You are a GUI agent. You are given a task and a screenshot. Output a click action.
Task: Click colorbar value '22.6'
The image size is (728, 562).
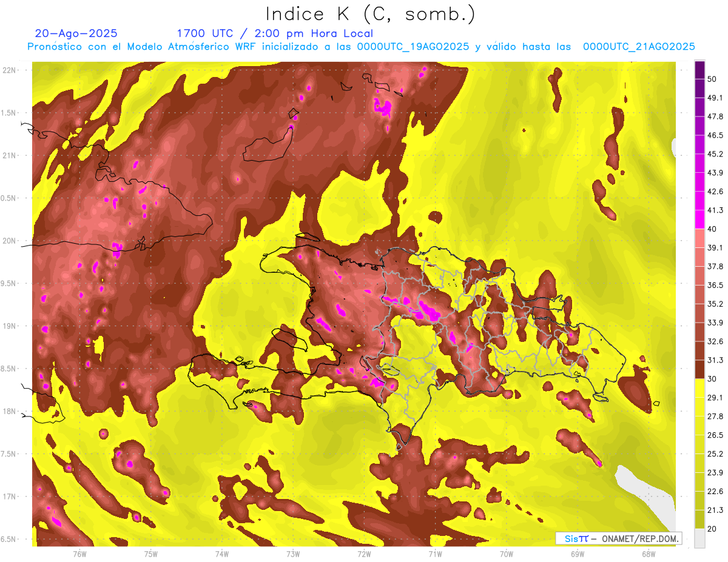(715, 492)
